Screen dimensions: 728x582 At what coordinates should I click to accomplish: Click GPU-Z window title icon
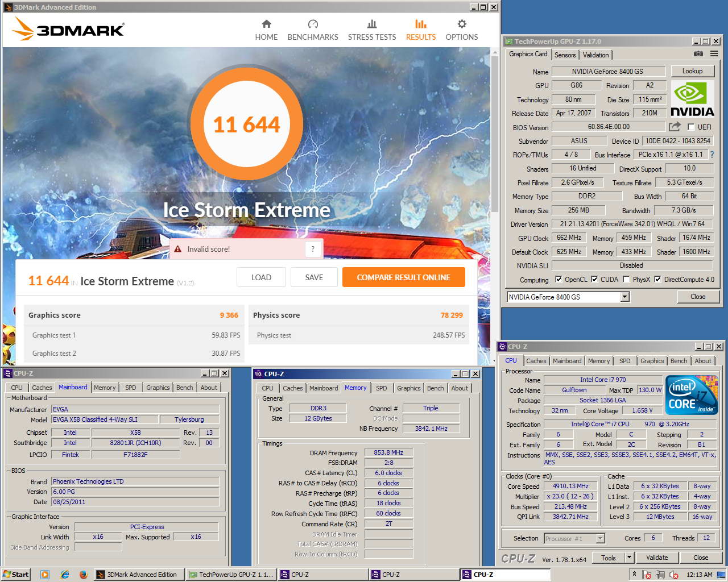pos(508,41)
